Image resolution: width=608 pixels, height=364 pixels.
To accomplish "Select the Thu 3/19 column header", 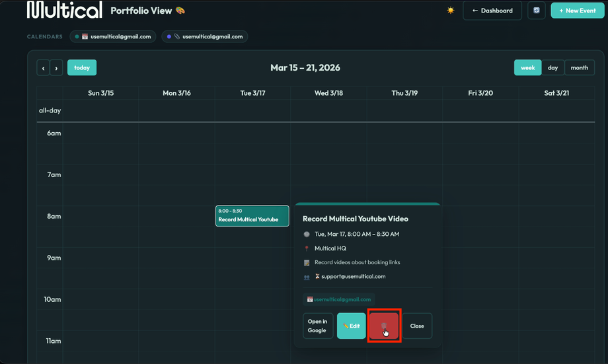I will point(404,93).
